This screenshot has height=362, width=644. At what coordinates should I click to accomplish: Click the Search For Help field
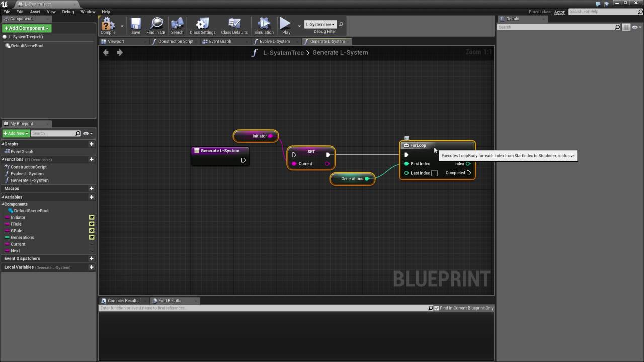tap(605, 11)
